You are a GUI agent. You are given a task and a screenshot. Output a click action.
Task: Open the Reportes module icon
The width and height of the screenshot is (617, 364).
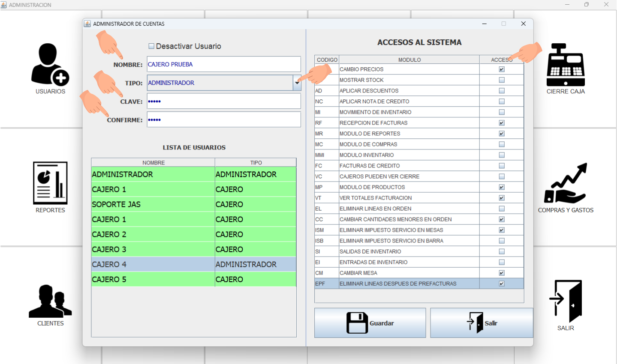[x=50, y=183]
